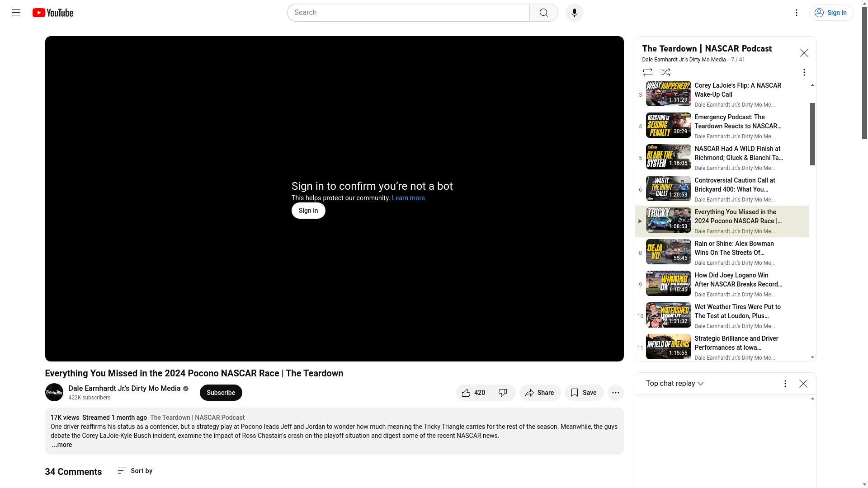Click playlist scrollbar up arrow
The width and height of the screenshot is (868, 488).
coord(812,85)
